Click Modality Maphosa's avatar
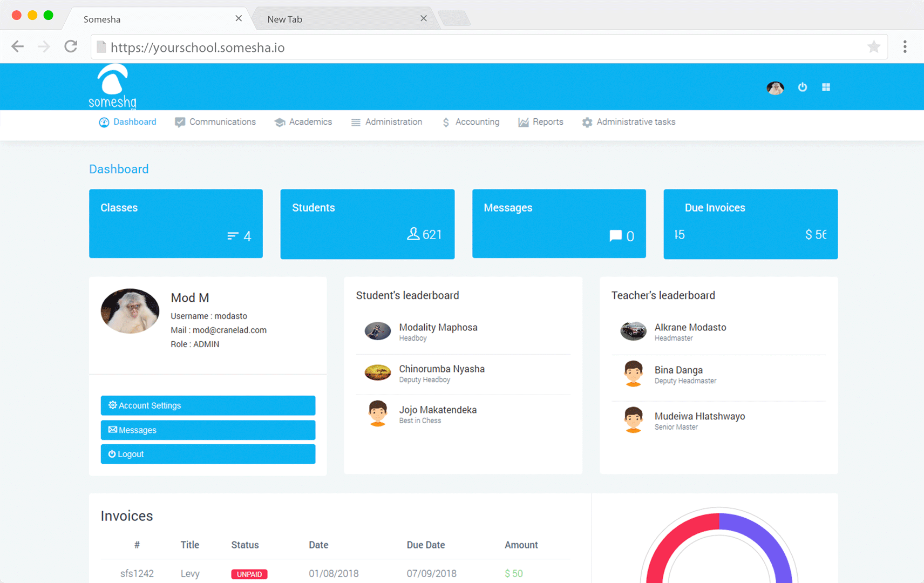Viewport: 924px width, 583px height. 378,331
